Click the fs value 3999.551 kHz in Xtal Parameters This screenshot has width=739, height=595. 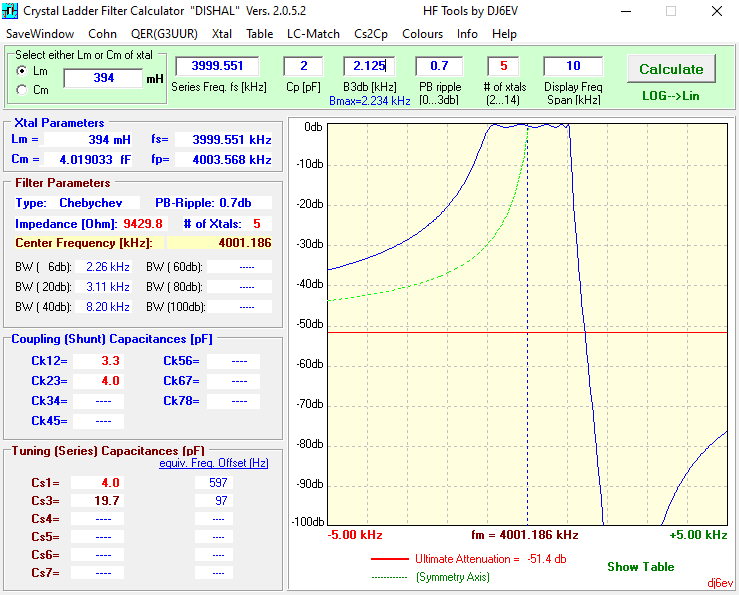click(223, 140)
